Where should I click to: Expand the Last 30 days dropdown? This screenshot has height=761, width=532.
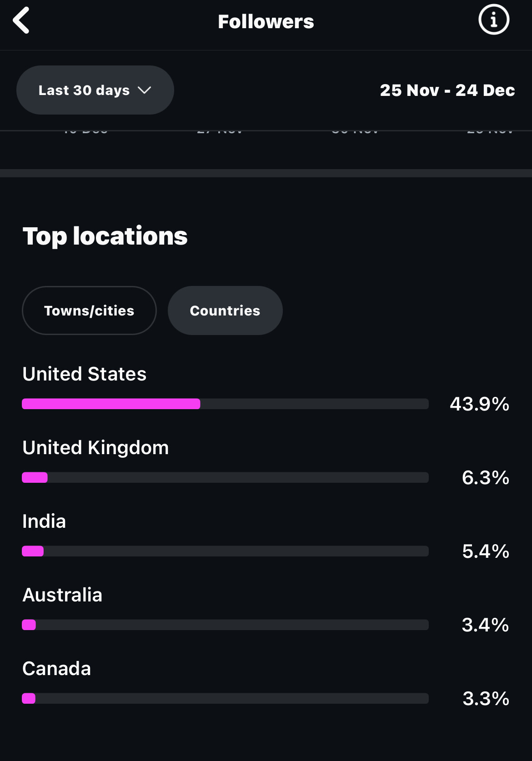(x=95, y=90)
